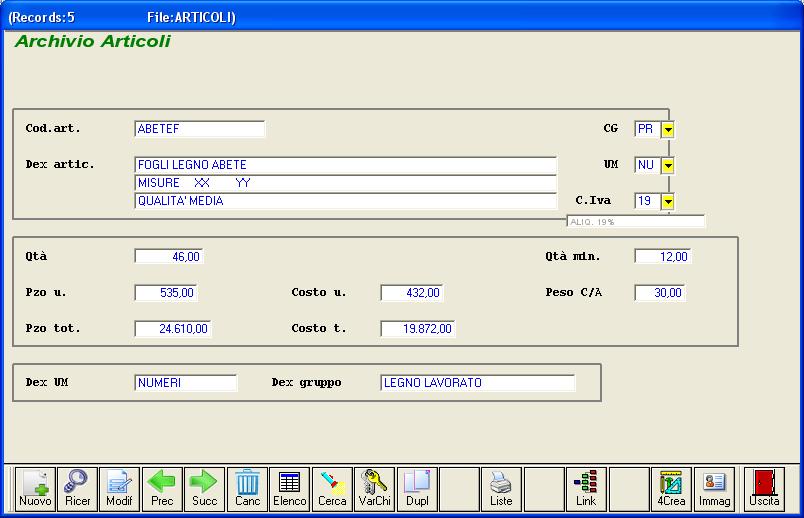Click the Pzo tot. field with 24.610,00

pyautogui.click(x=173, y=329)
